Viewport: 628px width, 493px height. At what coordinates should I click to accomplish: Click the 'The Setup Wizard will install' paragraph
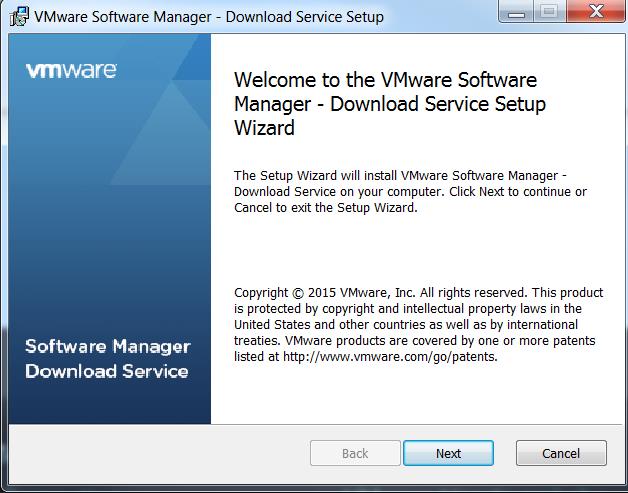click(411, 192)
